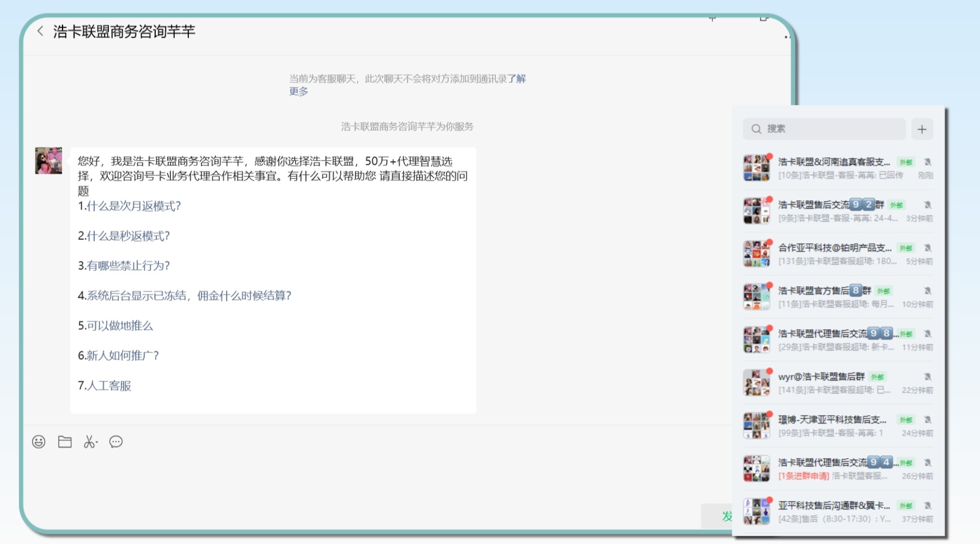Click the plus button beside search

[922, 129]
